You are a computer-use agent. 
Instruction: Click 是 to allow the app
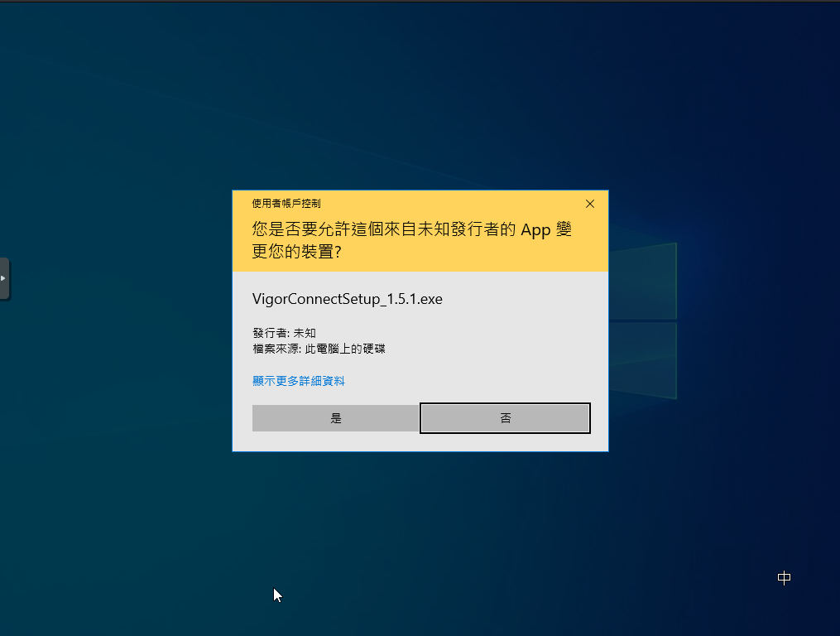(335, 418)
